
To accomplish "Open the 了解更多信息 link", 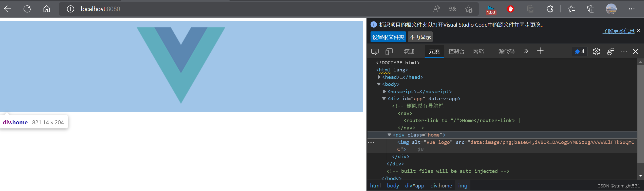I will coord(618,31).
